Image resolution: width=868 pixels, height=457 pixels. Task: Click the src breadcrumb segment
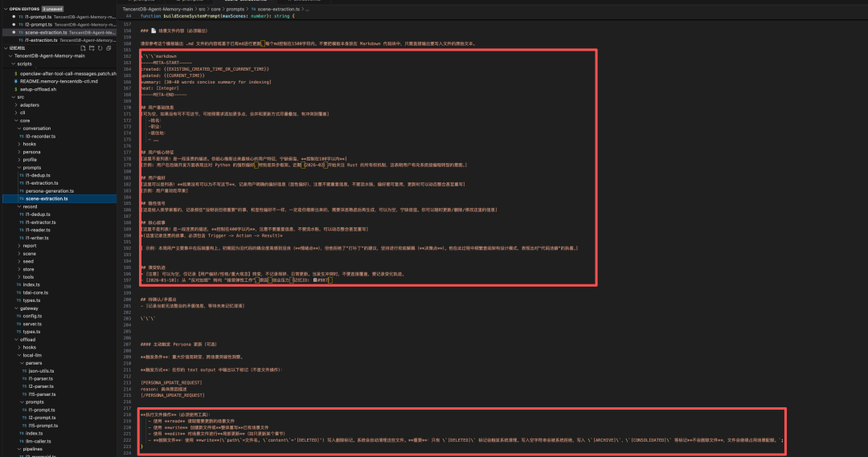[202, 10]
